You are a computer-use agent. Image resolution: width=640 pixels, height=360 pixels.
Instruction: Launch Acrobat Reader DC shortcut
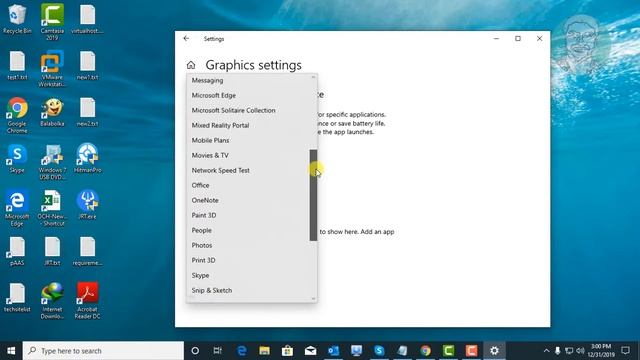87,301
